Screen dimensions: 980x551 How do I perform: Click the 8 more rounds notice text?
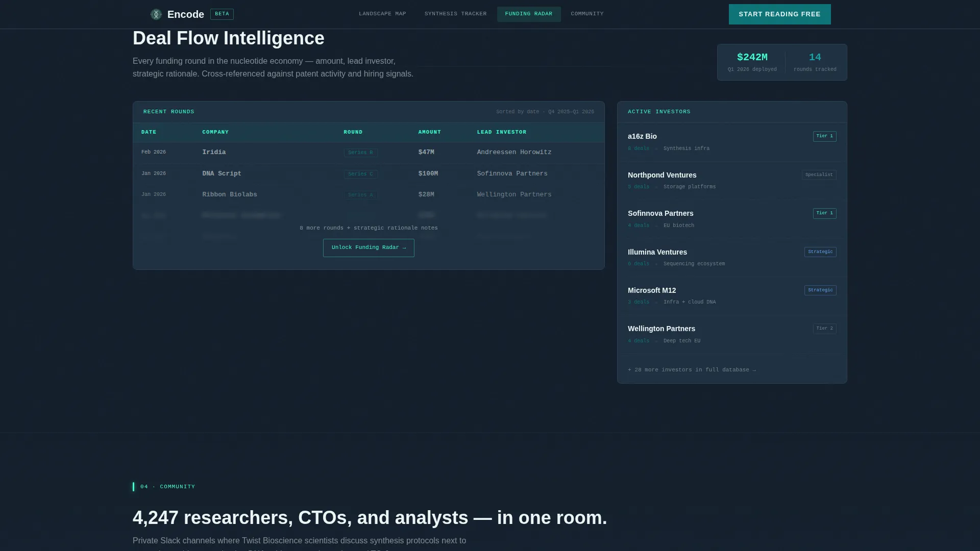pyautogui.click(x=369, y=228)
